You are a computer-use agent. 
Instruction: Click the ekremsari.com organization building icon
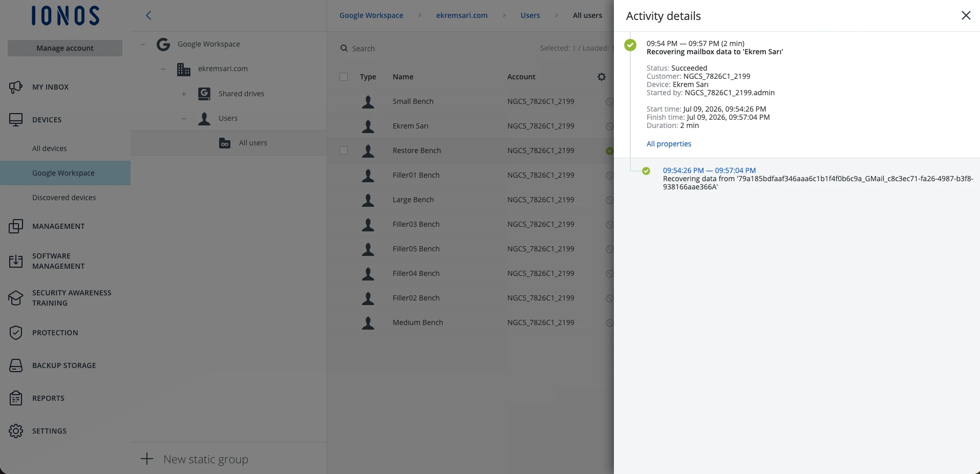pos(184,69)
